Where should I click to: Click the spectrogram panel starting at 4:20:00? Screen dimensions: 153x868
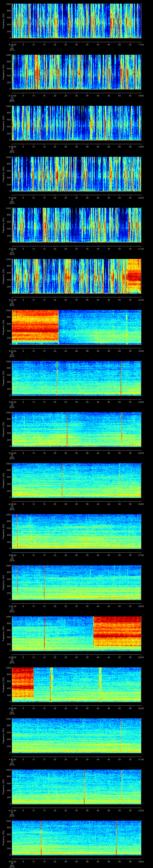(x=77, y=225)
